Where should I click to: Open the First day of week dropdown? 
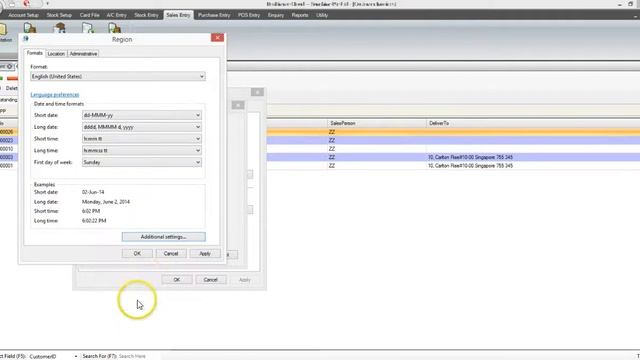tap(142, 162)
